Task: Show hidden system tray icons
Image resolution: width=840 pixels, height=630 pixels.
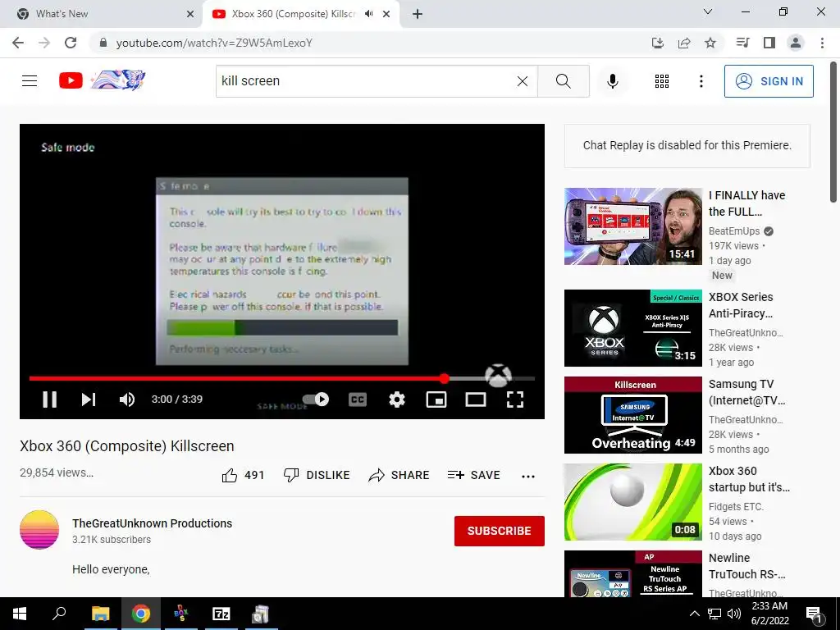Action: pyautogui.click(x=694, y=614)
